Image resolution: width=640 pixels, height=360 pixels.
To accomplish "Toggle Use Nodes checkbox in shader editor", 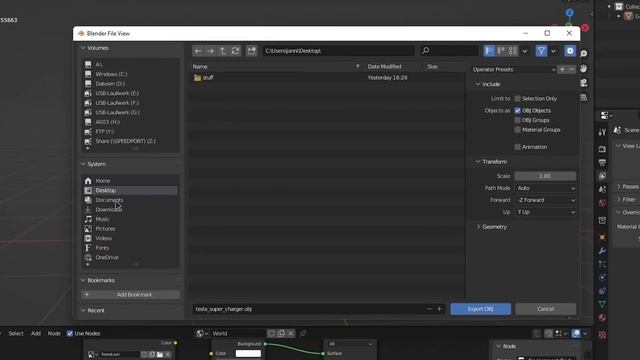I will pyautogui.click(x=70, y=333).
